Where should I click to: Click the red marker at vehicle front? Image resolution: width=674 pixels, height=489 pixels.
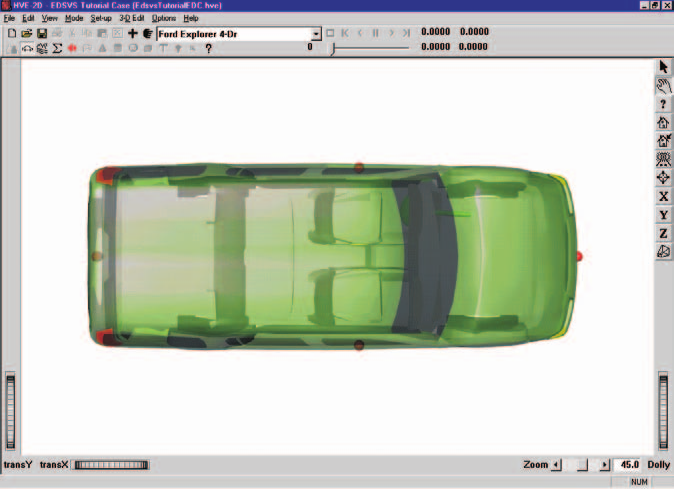point(579,256)
